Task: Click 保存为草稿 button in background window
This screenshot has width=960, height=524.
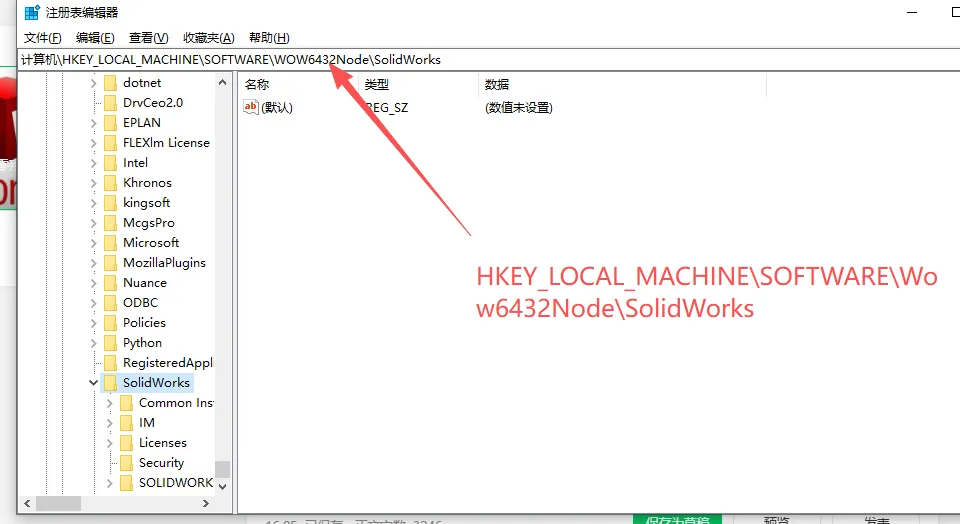Action: (677, 519)
